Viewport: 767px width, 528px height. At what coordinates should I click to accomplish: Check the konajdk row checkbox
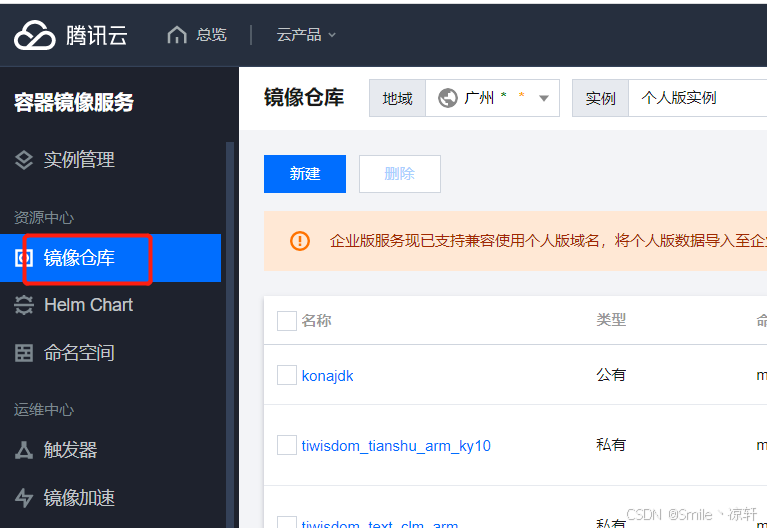tap(287, 375)
